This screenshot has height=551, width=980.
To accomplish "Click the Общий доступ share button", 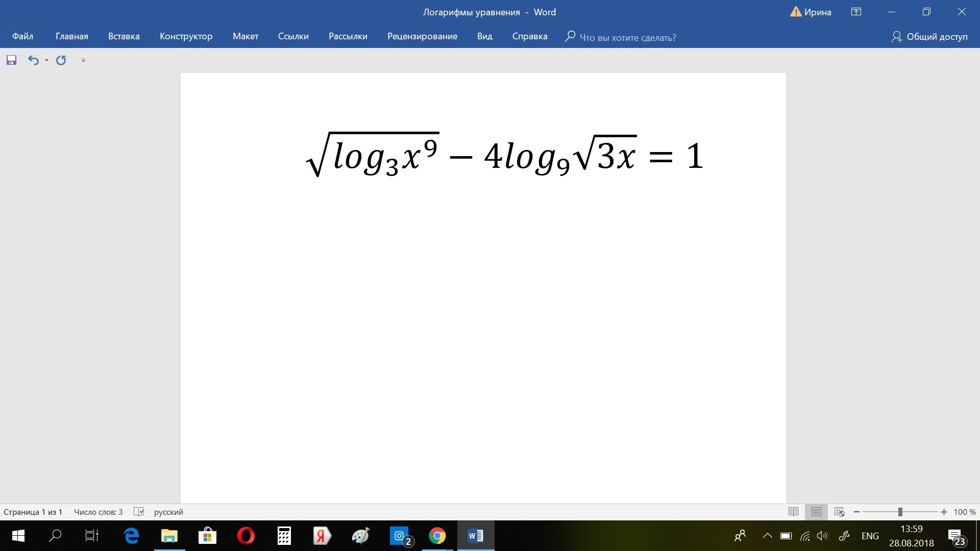I will (x=929, y=37).
